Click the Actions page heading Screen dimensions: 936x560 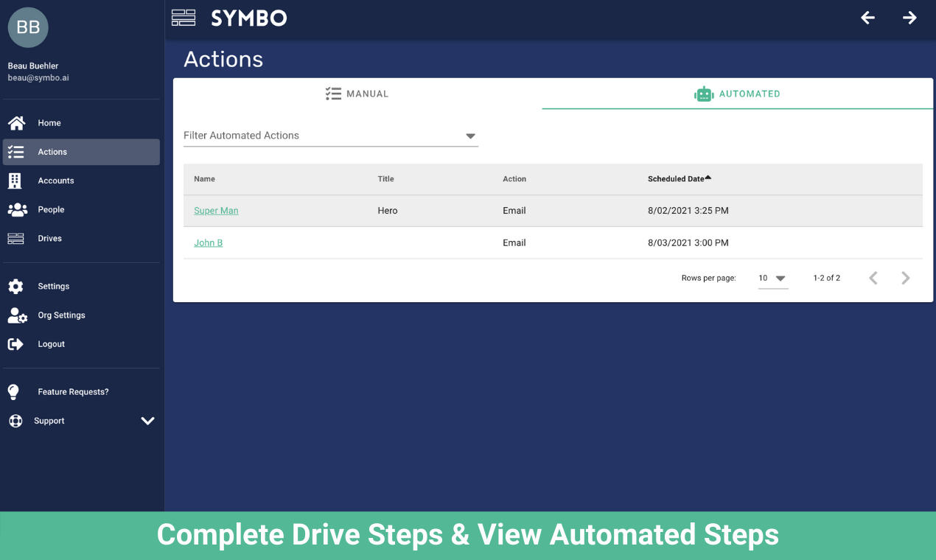tap(223, 60)
